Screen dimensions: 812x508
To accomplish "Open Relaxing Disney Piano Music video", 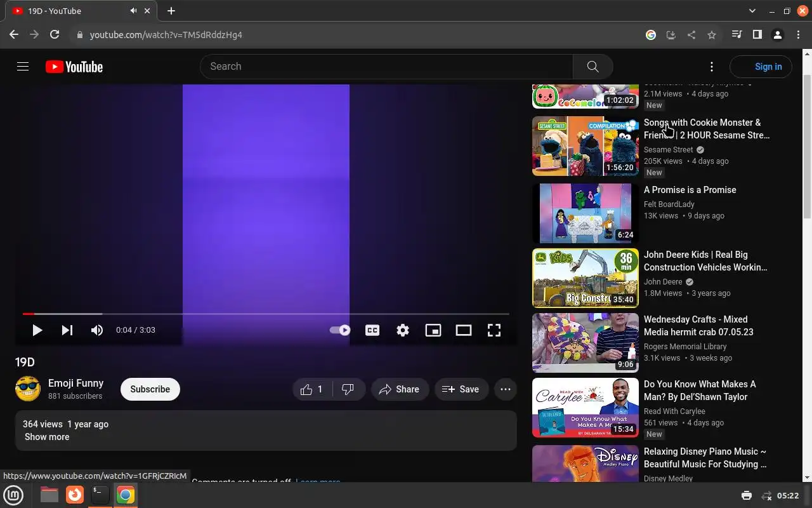I will [x=705, y=458].
